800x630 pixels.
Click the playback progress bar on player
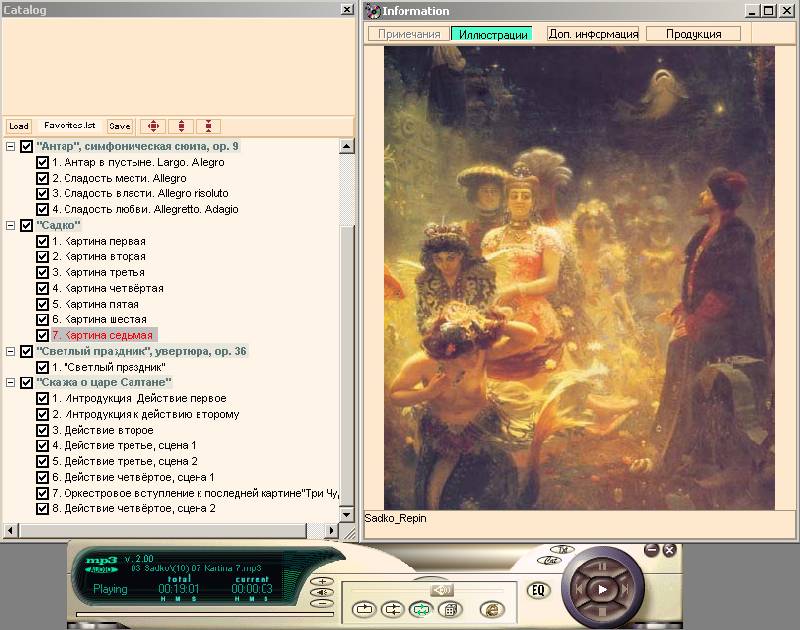[205, 614]
